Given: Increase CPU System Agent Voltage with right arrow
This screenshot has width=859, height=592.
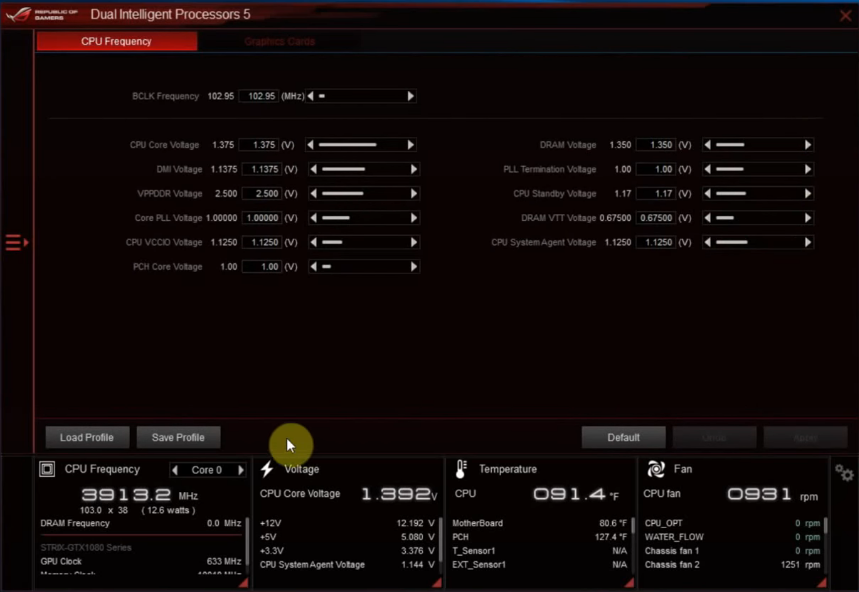Looking at the screenshot, I should (808, 242).
